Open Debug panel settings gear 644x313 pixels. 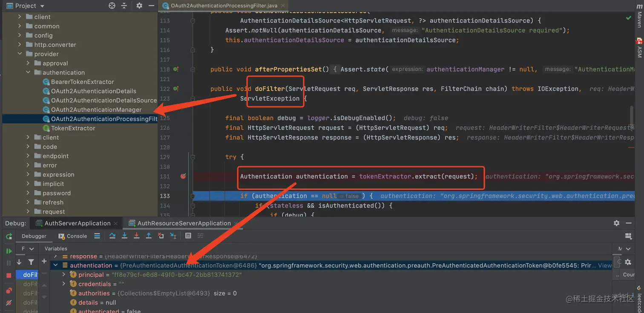pos(616,223)
